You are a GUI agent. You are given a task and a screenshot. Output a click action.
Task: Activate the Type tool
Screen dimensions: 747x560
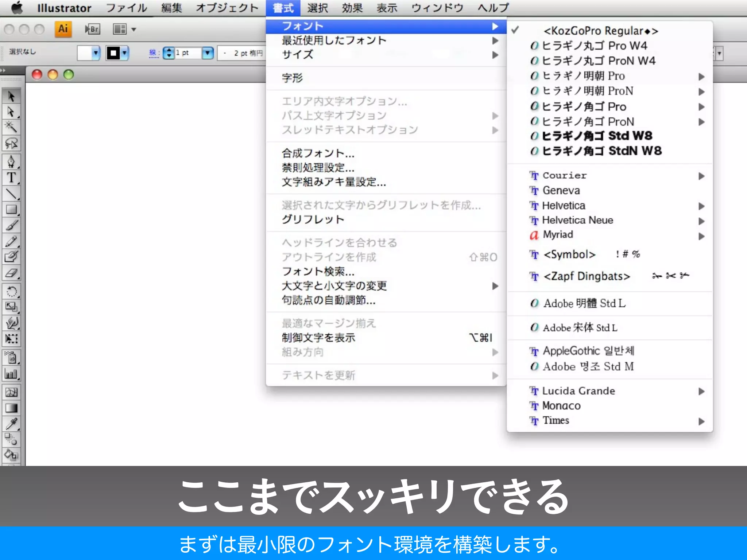11,178
